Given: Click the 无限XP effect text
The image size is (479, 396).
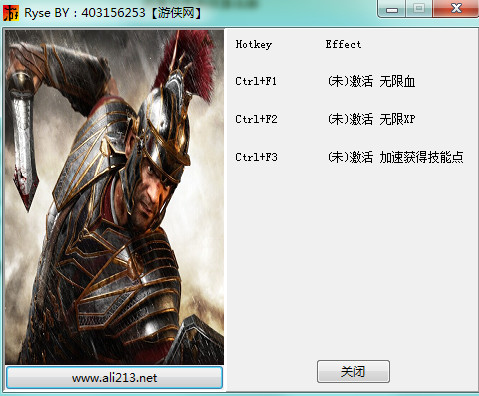Looking at the screenshot, I should click(x=397, y=119).
